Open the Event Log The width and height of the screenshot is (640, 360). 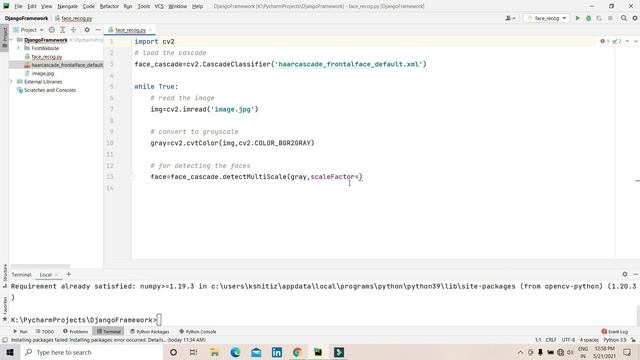tap(615, 331)
